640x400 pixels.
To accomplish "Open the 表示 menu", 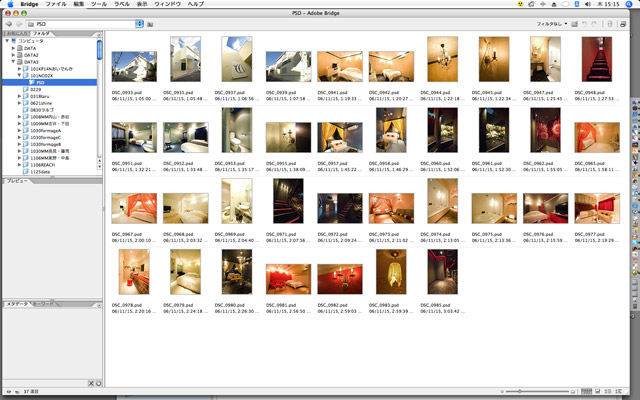I will coord(142,4).
